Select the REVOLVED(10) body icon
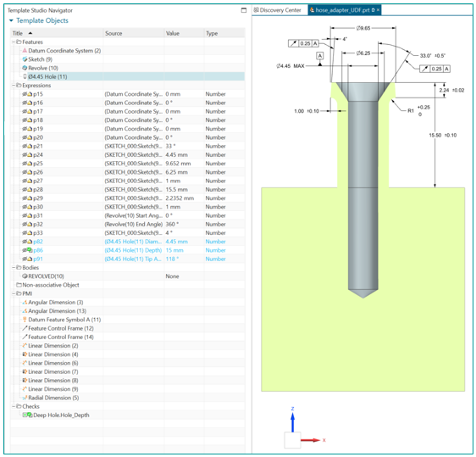The width and height of the screenshot is (476, 457). pos(25,276)
